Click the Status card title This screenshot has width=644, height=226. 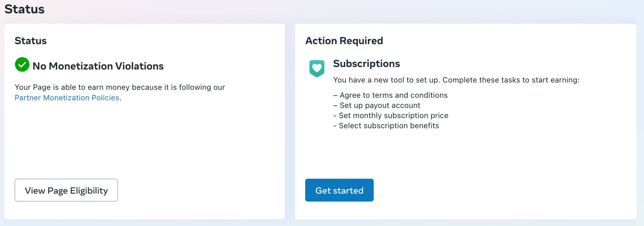(x=30, y=41)
